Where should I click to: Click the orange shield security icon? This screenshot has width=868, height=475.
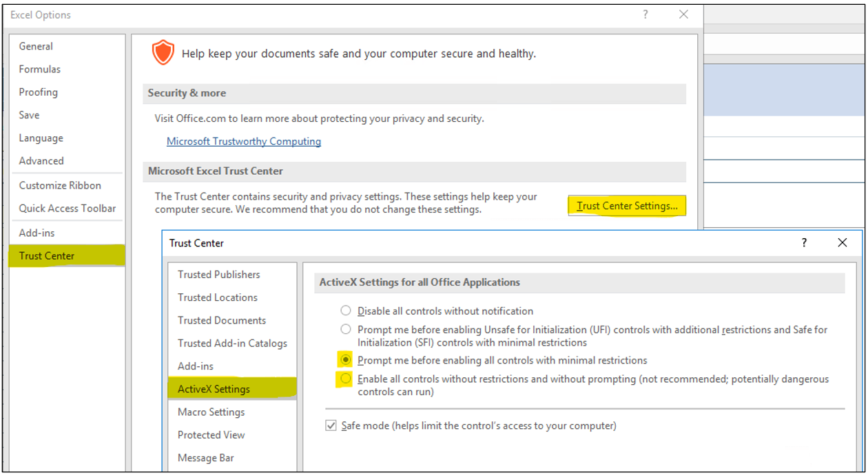[163, 53]
